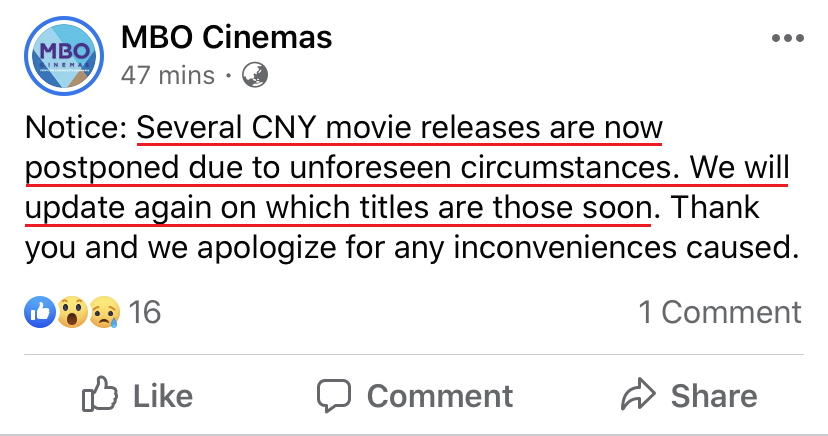
Task: Click the outlined thumbs-up Like icon
Action: 100,396
